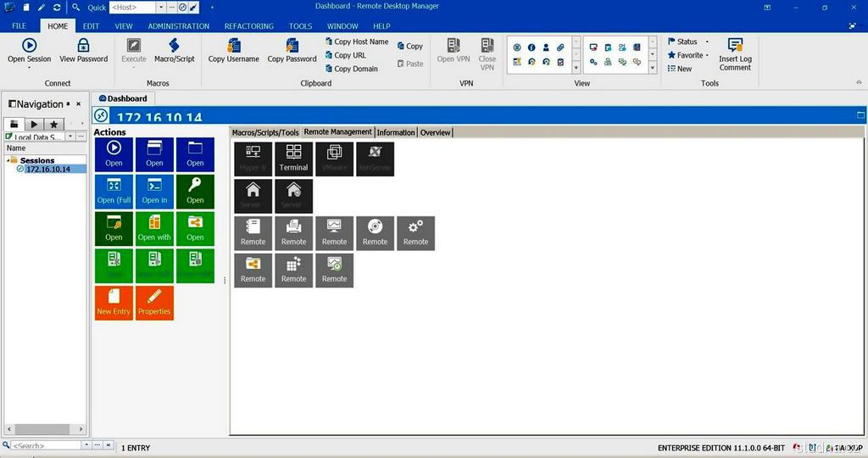Click the Open (Full screen) action tile

(x=114, y=192)
